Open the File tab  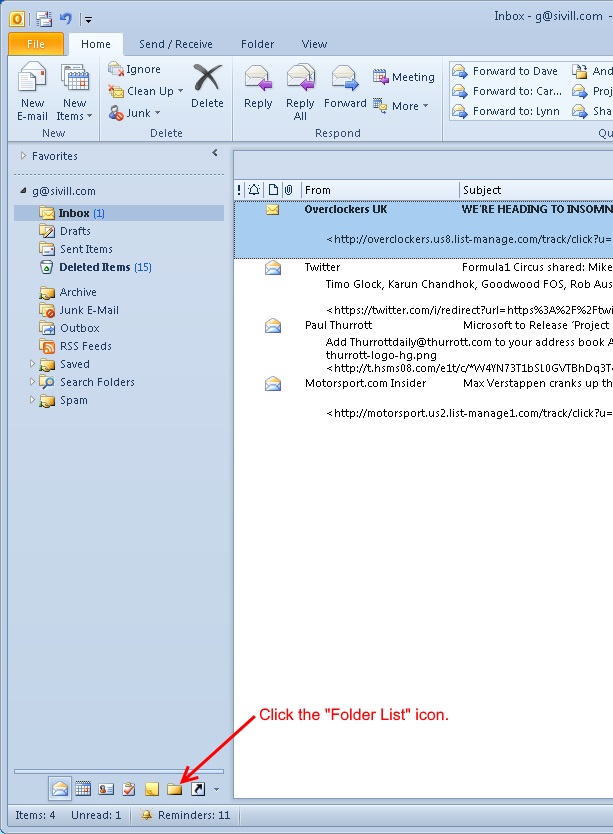[36, 44]
